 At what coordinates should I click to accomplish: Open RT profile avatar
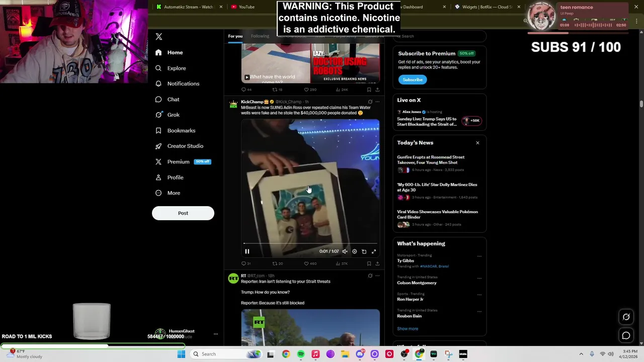(x=233, y=279)
